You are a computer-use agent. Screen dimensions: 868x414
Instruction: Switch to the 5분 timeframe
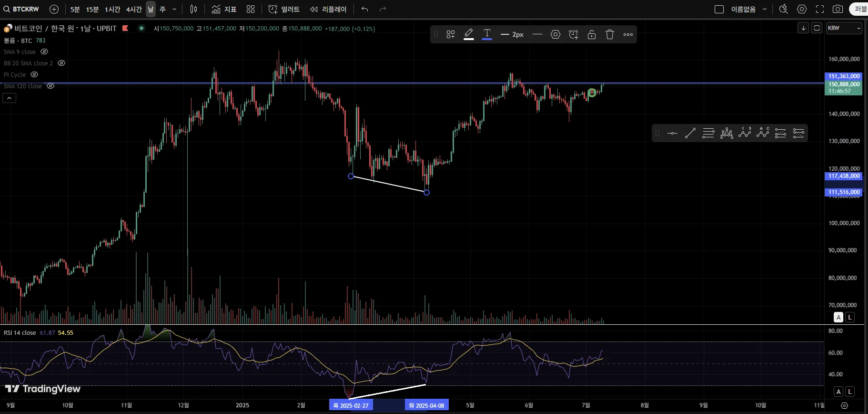(75, 9)
